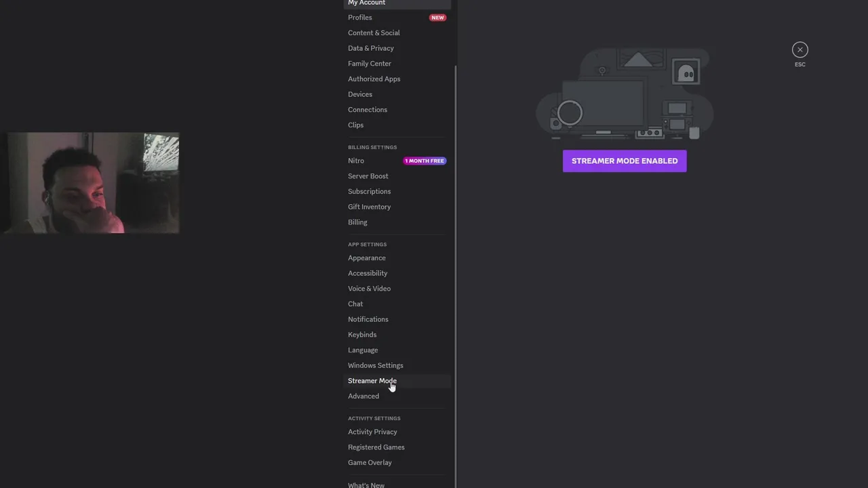
Task: Open Billing settings
Action: tap(397, 222)
